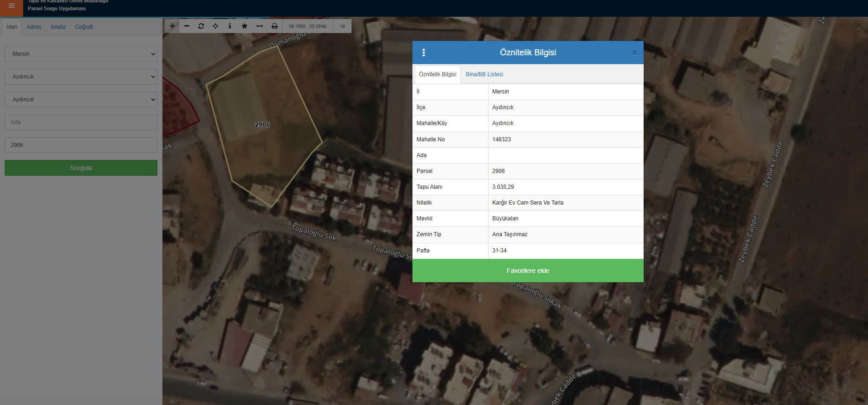Click the refresh map icon
This screenshot has width=868, height=405.
point(201,26)
